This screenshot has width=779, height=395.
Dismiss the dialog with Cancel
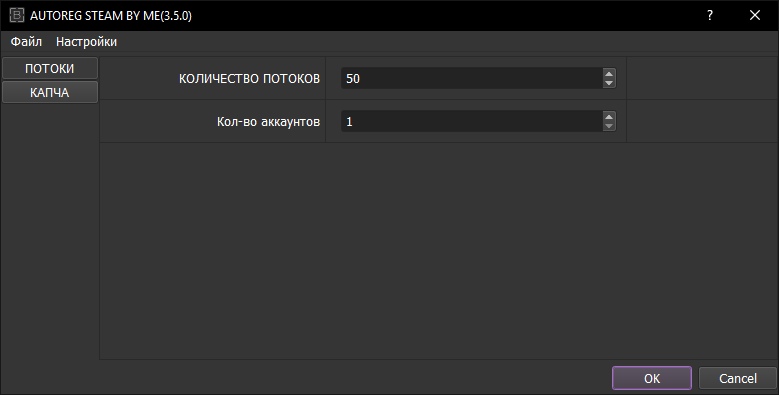pos(738,378)
